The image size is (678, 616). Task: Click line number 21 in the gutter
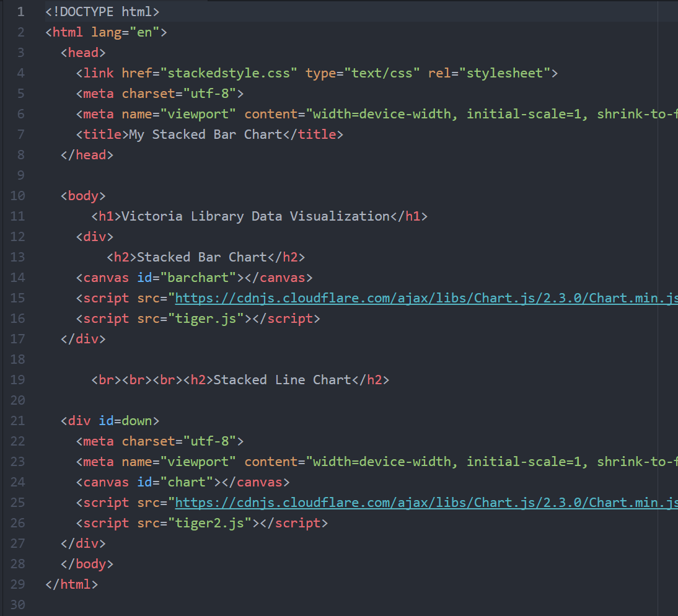click(x=18, y=421)
